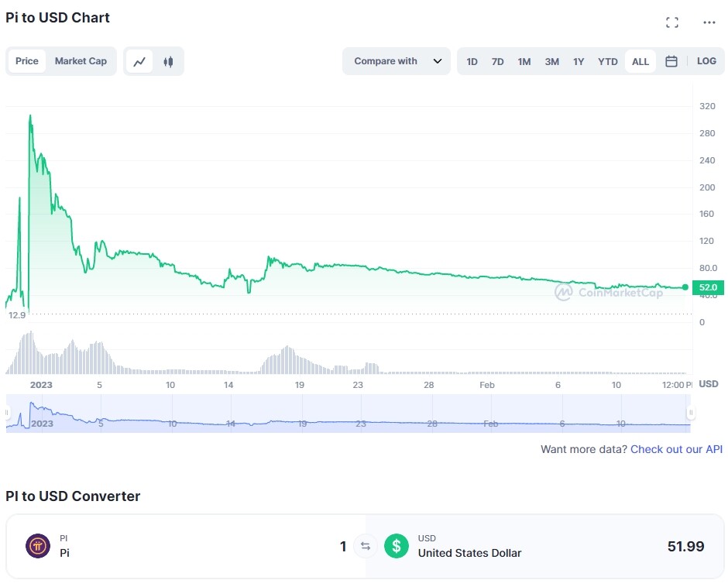
Task: Swap PI and USD converter direction
Action: pyautogui.click(x=366, y=546)
